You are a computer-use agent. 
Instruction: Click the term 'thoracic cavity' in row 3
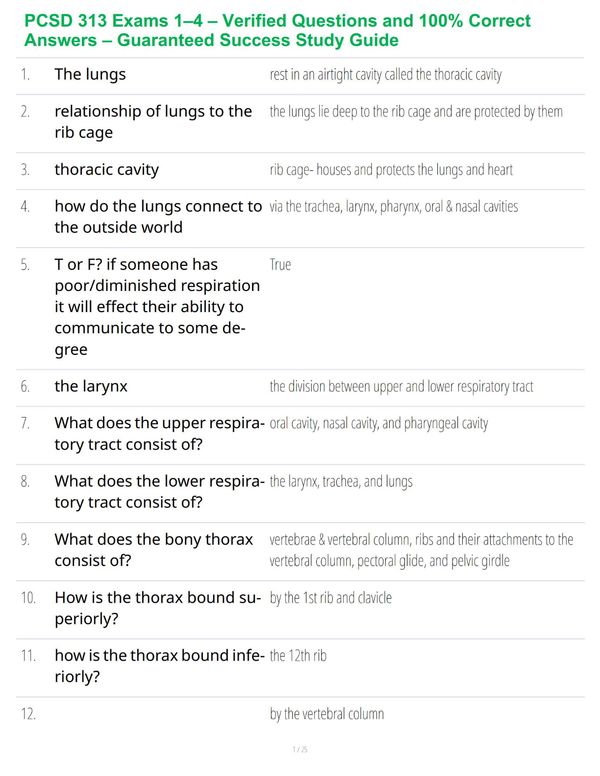point(106,169)
